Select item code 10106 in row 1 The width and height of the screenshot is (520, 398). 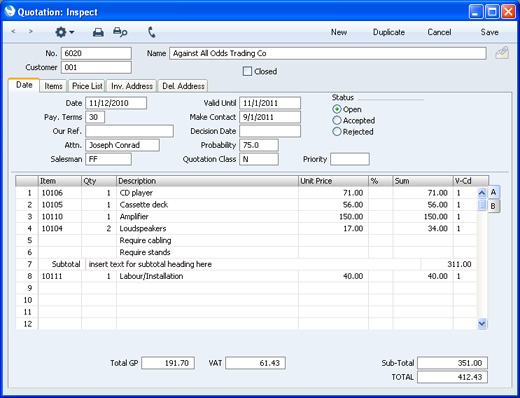coord(60,193)
